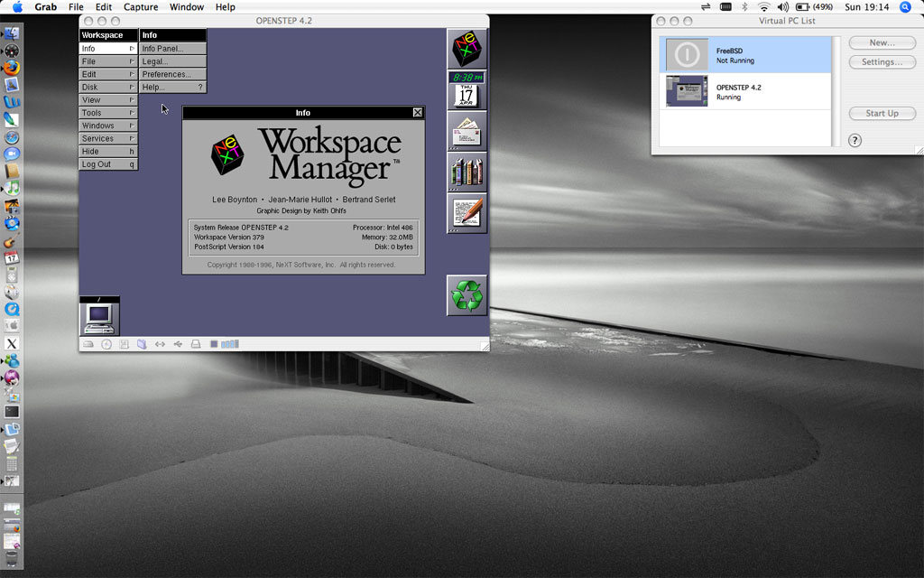
Task: Open the Capture menu in the Mac menu bar
Action: click(x=141, y=7)
